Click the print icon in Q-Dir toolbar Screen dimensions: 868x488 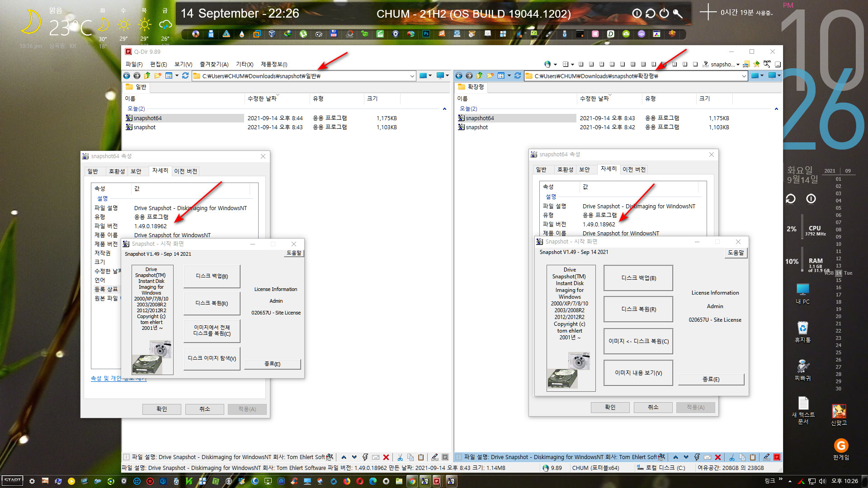746,64
